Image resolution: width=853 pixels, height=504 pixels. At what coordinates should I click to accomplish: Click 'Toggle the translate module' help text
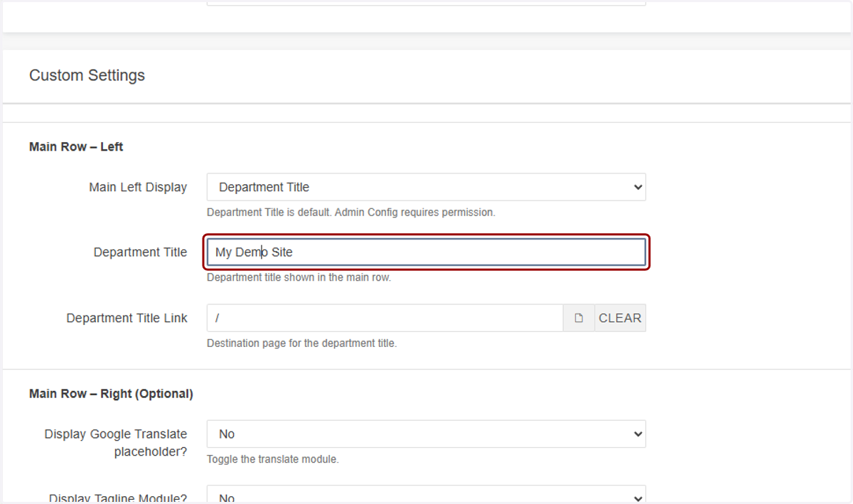[x=273, y=459]
